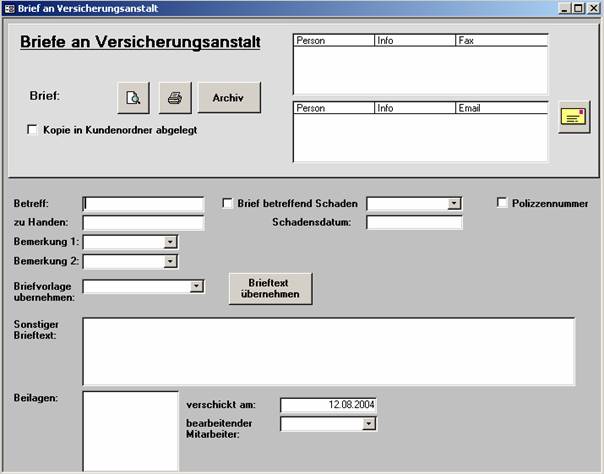
Task: Open the Archiv button
Action: pos(229,98)
